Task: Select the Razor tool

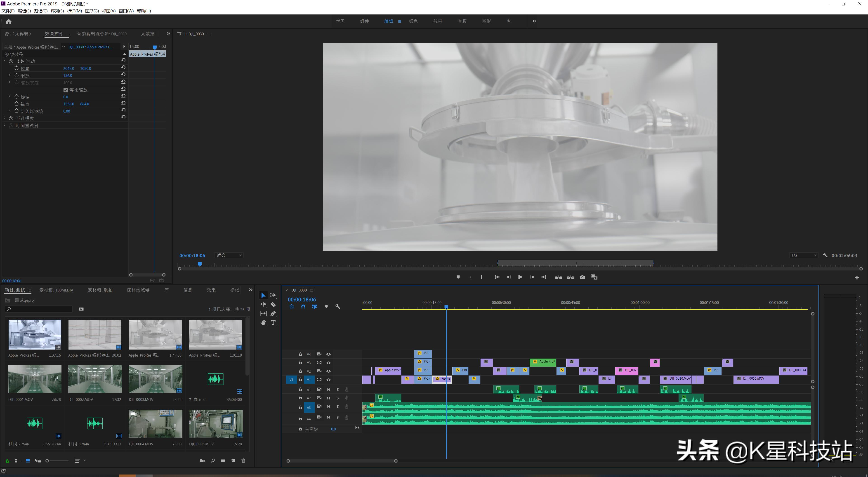Action: click(x=273, y=305)
